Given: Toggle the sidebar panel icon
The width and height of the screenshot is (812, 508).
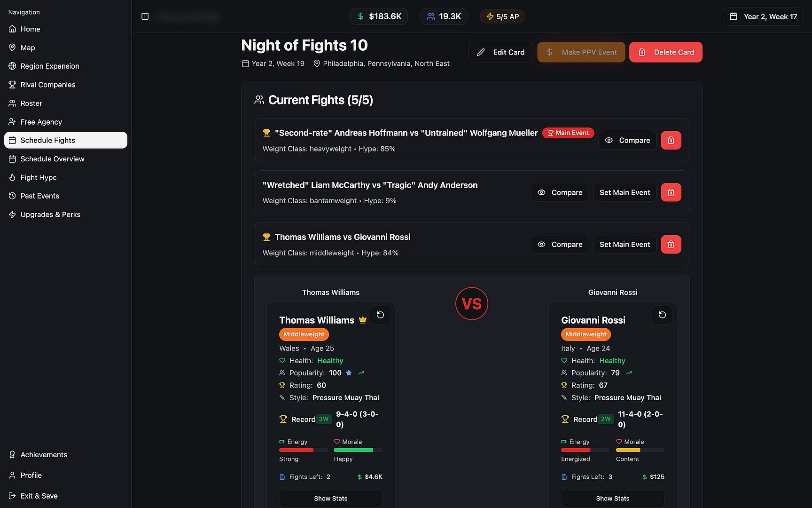Looking at the screenshot, I should (145, 16).
